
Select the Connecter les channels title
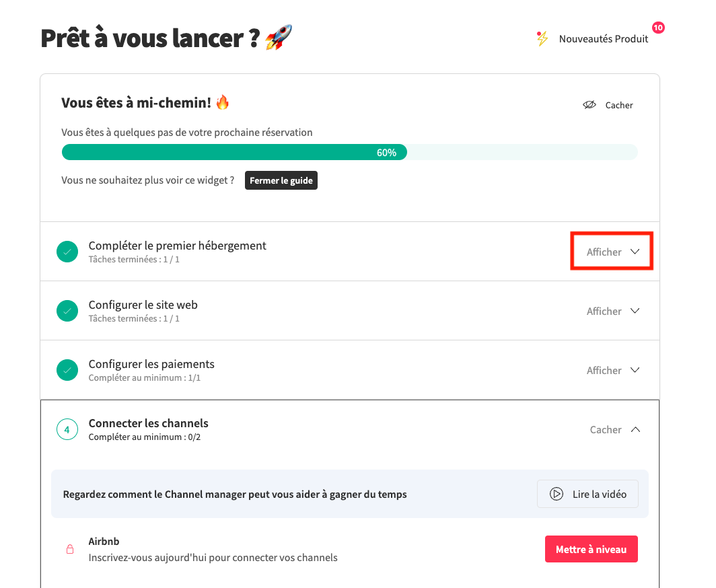tap(149, 423)
